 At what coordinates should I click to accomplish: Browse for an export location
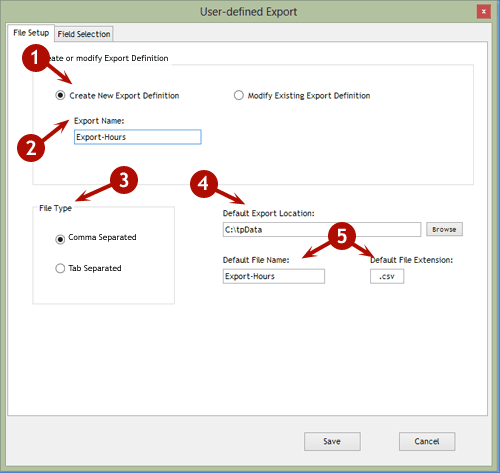click(x=444, y=229)
